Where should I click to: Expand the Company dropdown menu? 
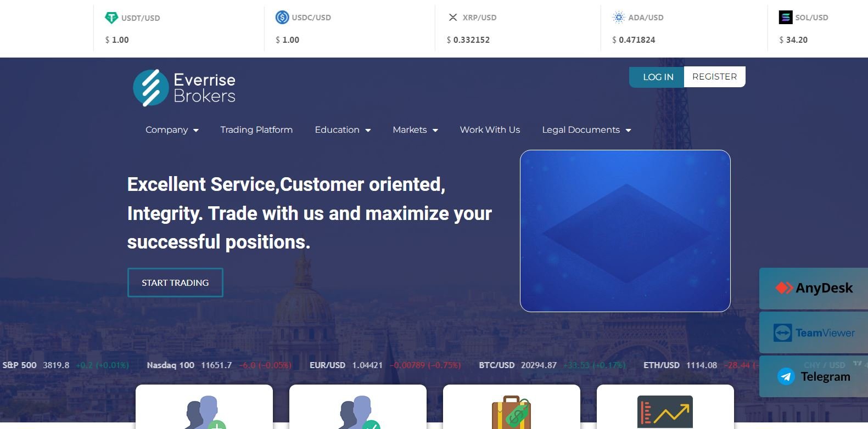tap(172, 130)
